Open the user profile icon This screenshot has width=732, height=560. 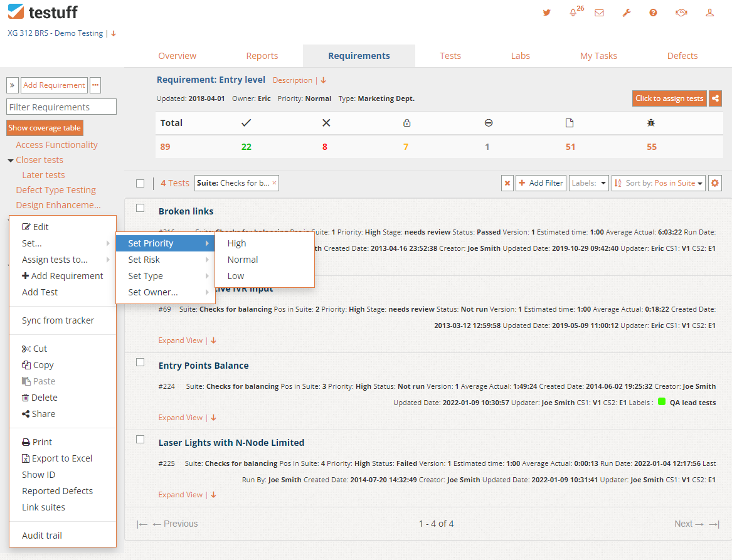click(x=709, y=13)
